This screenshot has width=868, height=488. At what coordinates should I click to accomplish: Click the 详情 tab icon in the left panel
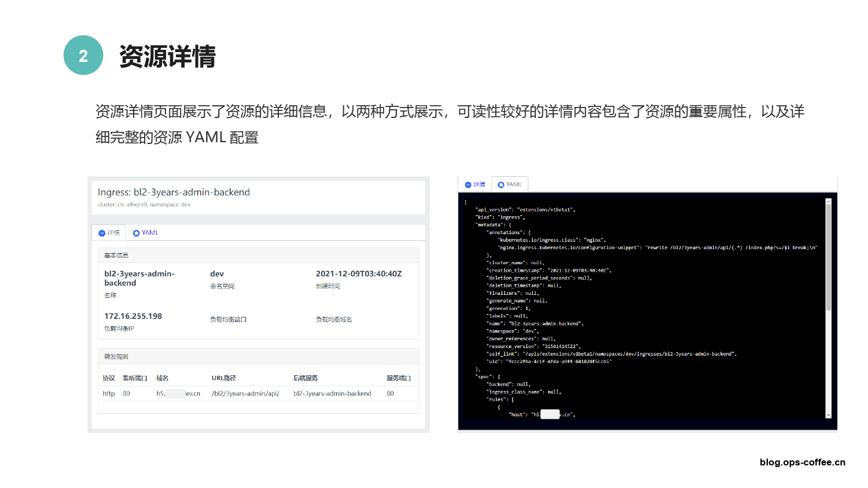click(102, 233)
